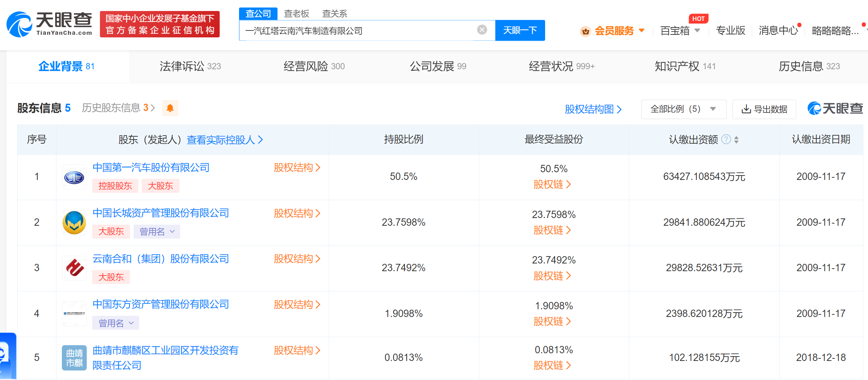Open 历史股东信息 3 link

118,108
